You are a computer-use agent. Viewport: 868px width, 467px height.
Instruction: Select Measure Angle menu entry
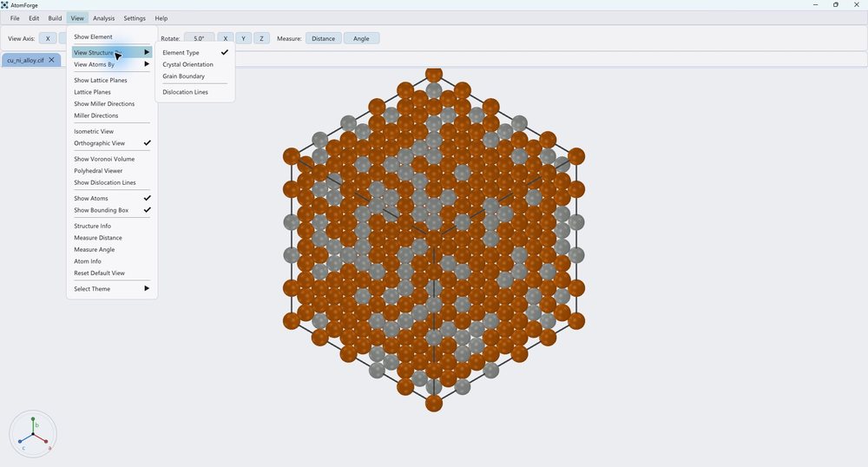[x=111, y=249]
